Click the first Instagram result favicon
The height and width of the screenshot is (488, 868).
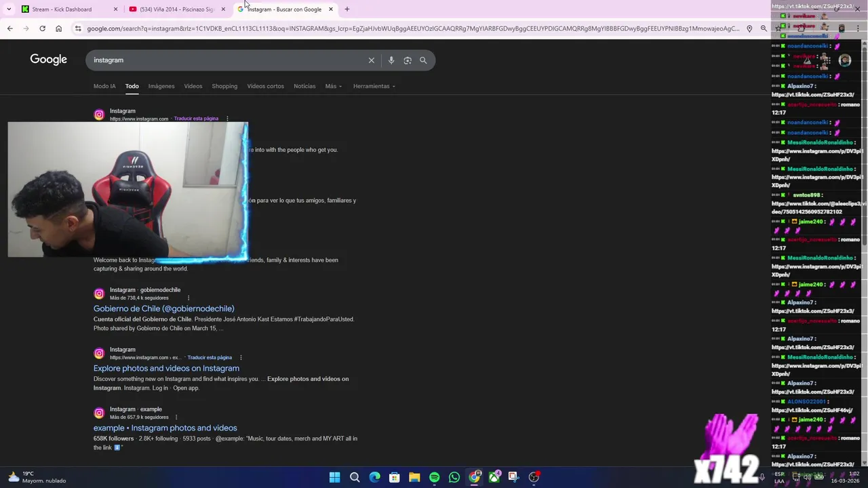click(99, 115)
